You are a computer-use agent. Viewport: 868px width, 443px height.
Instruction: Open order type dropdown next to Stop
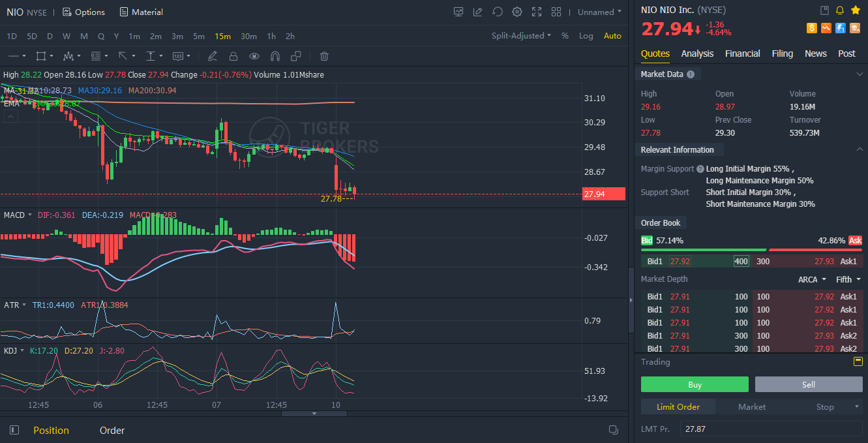coord(857,406)
